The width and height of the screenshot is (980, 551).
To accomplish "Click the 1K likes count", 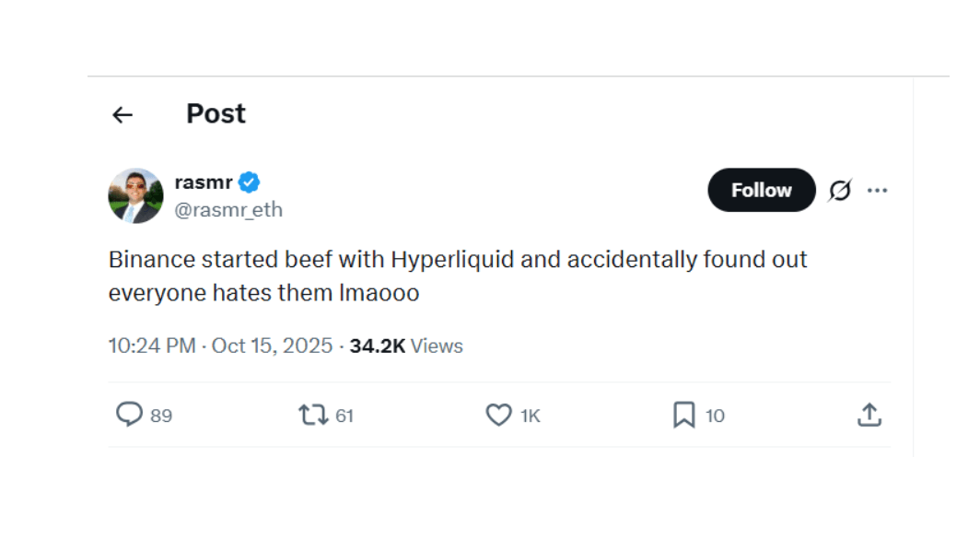I will point(530,416).
